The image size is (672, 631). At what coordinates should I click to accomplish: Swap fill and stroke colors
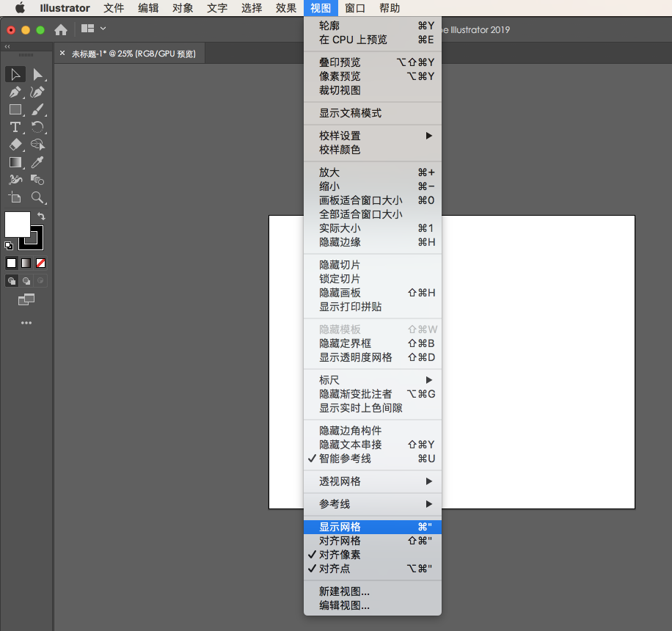point(41,216)
